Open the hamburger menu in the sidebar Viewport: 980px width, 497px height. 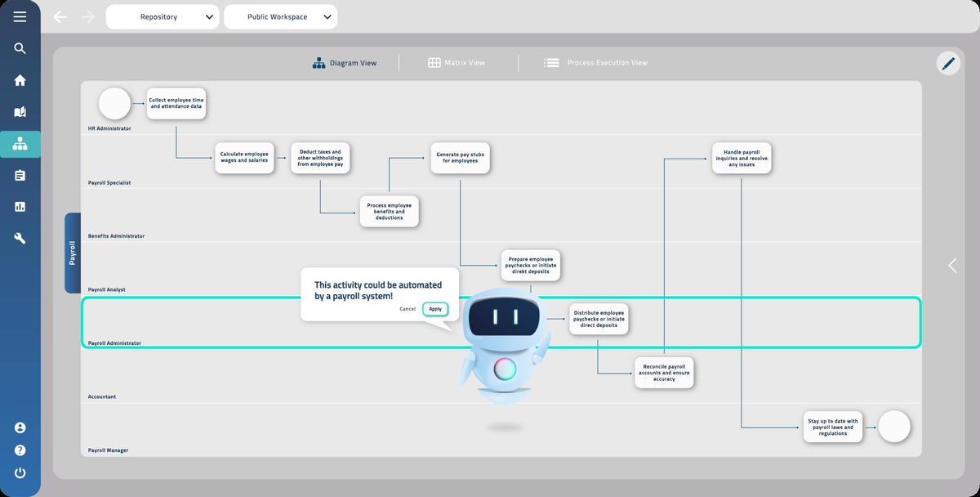pyautogui.click(x=20, y=16)
